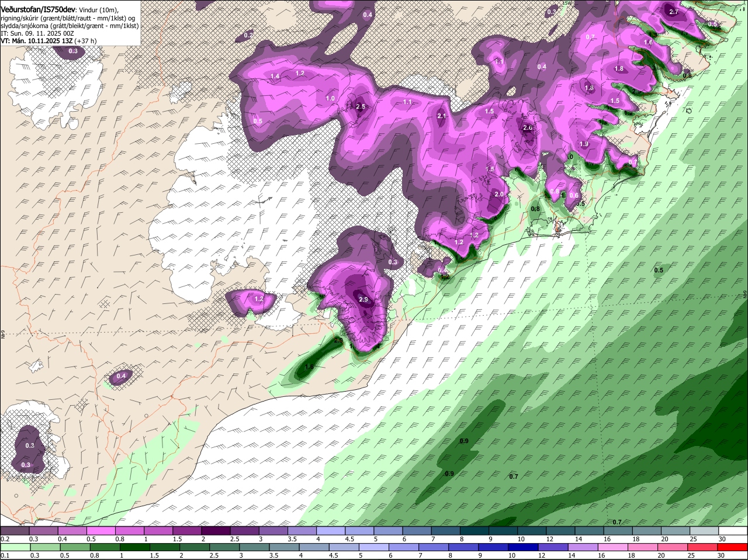Screen dimensions: 748x560
Task: Click the 1.0 snowfall value label
Action: coord(330,98)
